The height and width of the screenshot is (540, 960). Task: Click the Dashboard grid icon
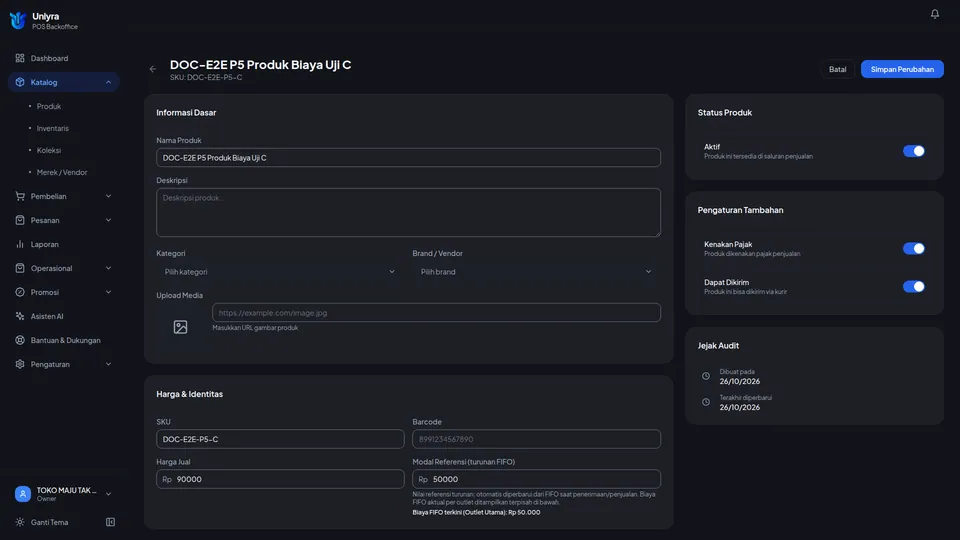pos(20,58)
